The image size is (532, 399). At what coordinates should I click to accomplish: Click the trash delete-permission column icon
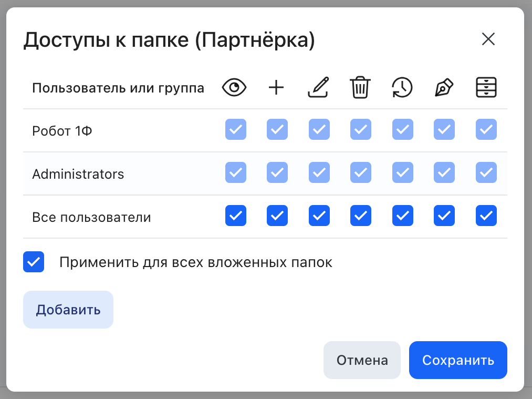[x=360, y=88]
